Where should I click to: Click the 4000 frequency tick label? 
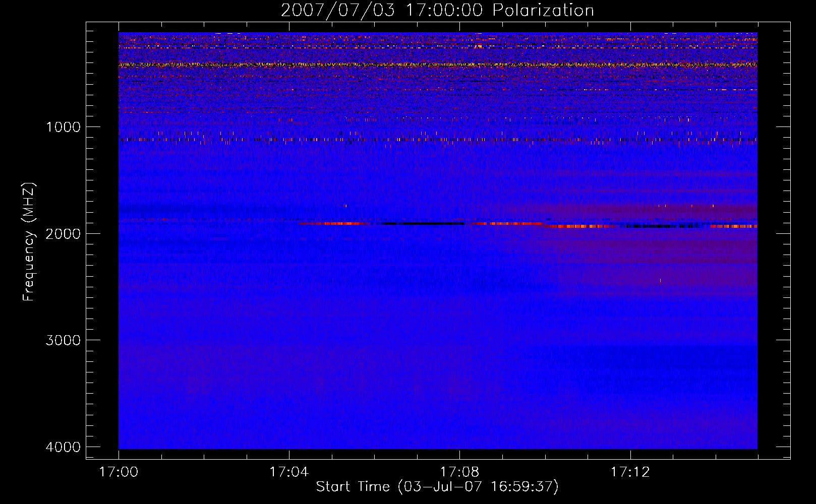click(x=63, y=447)
